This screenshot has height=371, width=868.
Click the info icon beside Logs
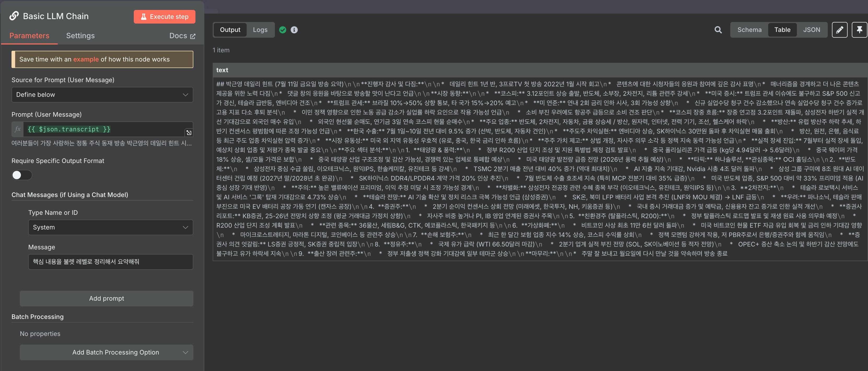point(294,30)
